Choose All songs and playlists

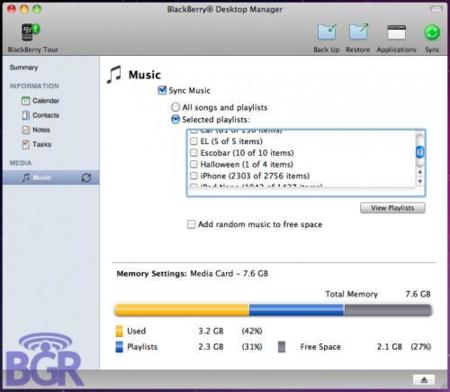coord(175,107)
